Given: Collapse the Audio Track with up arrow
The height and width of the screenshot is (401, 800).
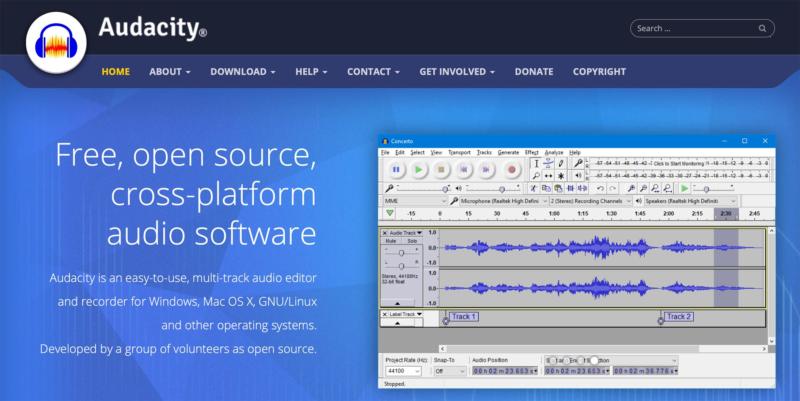Looking at the screenshot, I should tap(397, 304).
